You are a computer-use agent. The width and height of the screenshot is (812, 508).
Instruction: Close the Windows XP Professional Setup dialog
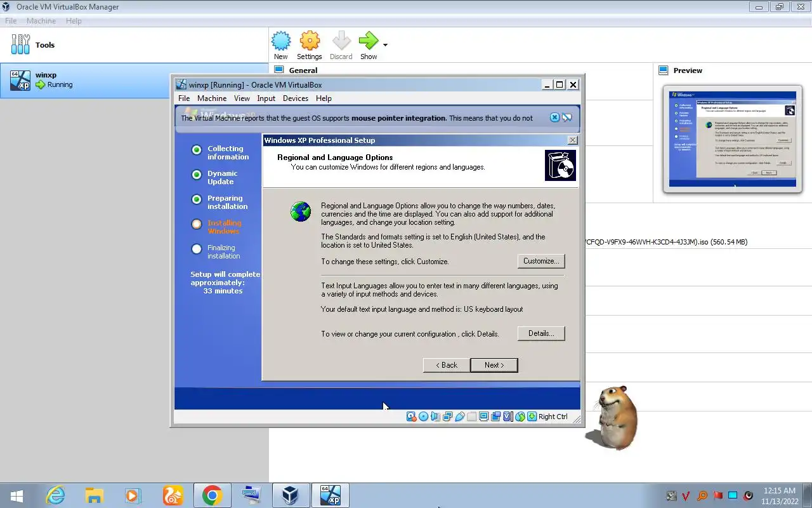pyautogui.click(x=572, y=140)
